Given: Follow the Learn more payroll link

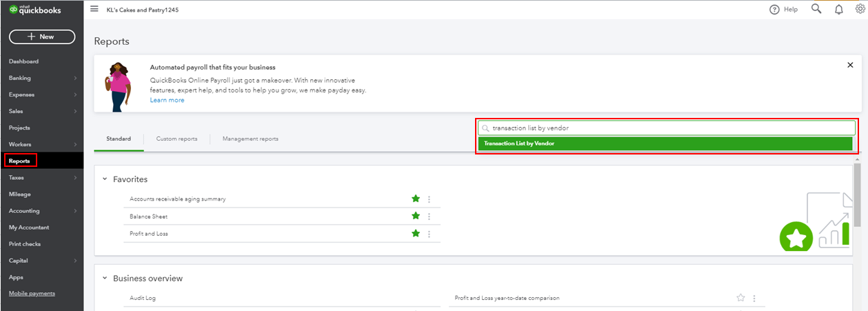Looking at the screenshot, I should coord(167,100).
